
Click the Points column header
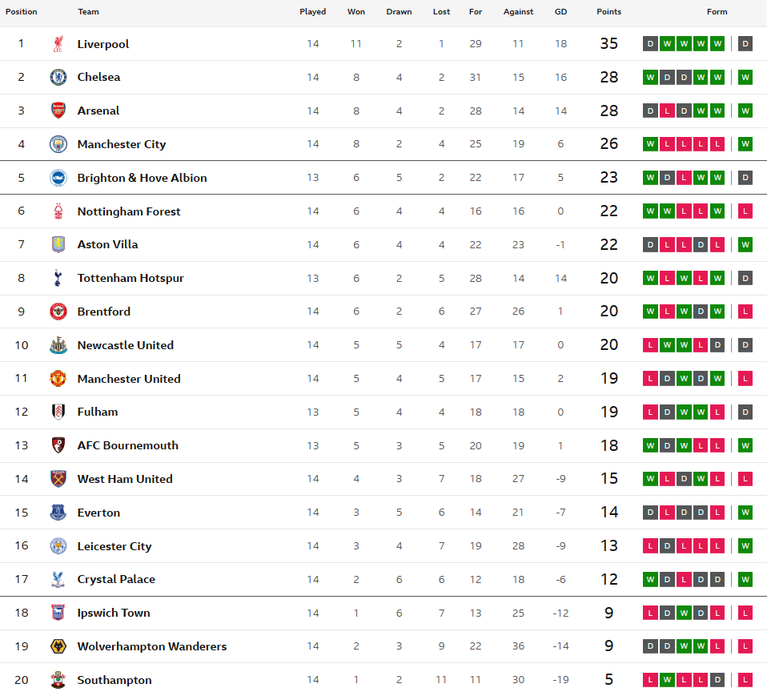click(x=608, y=12)
